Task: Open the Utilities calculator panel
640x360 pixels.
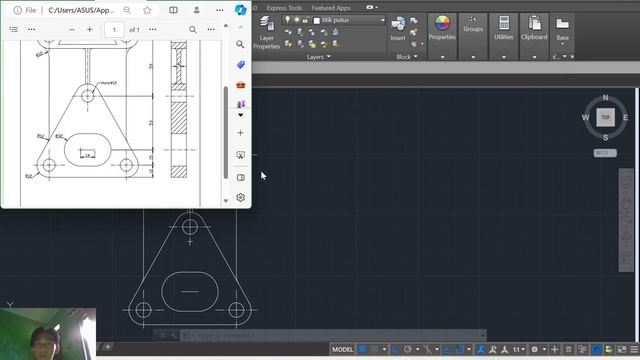Action: [504, 28]
